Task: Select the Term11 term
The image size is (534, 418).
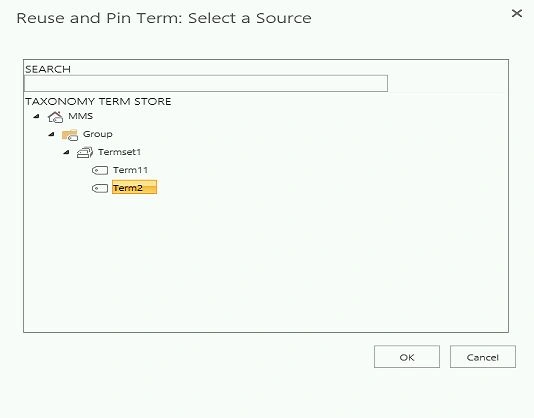Action: point(130,170)
